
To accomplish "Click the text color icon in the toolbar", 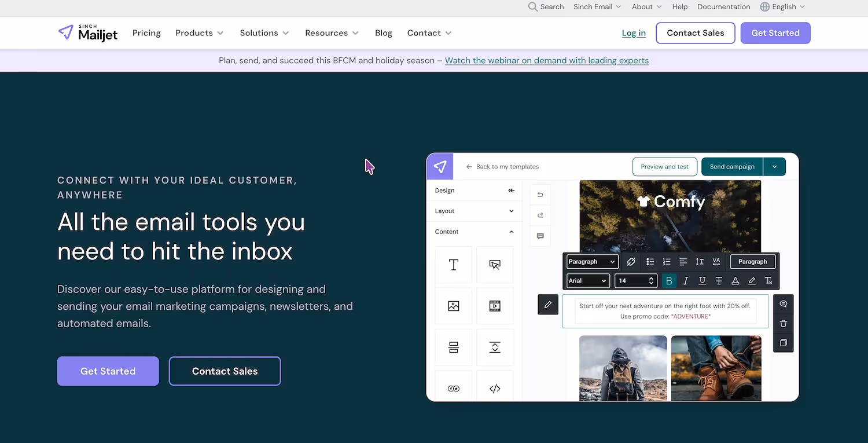I will (735, 281).
